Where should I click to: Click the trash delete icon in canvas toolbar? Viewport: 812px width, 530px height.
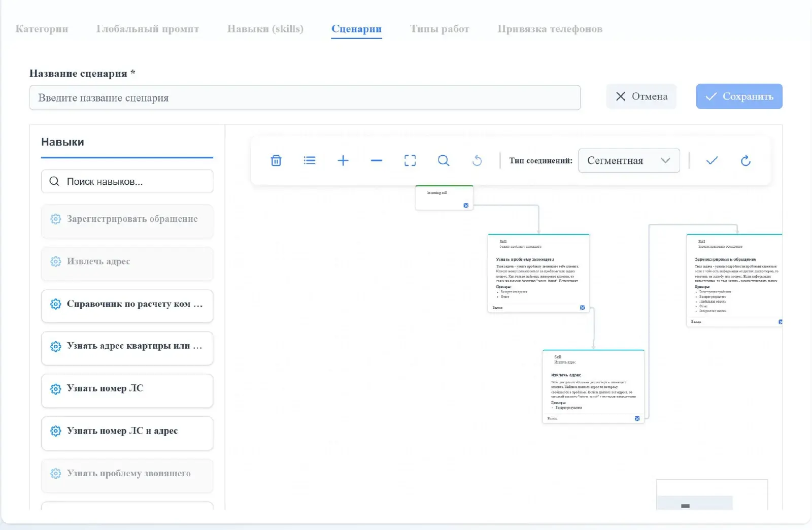pos(276,160)
